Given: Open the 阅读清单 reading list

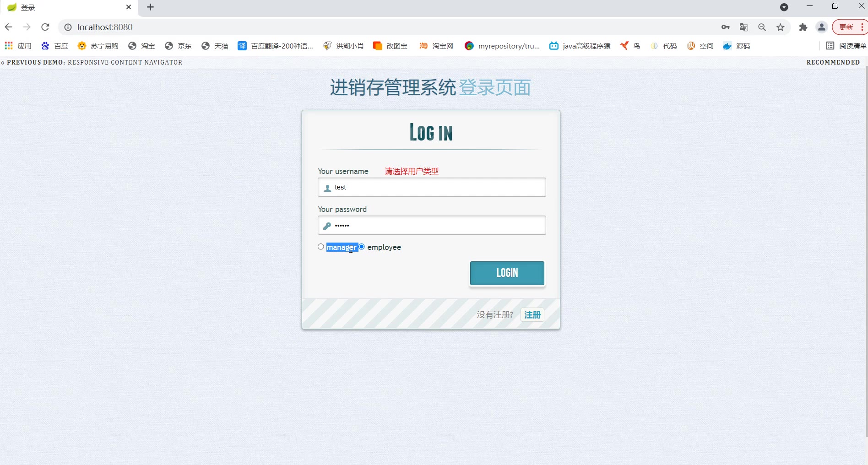Looking at the screenshot, I should pos(846,46).
